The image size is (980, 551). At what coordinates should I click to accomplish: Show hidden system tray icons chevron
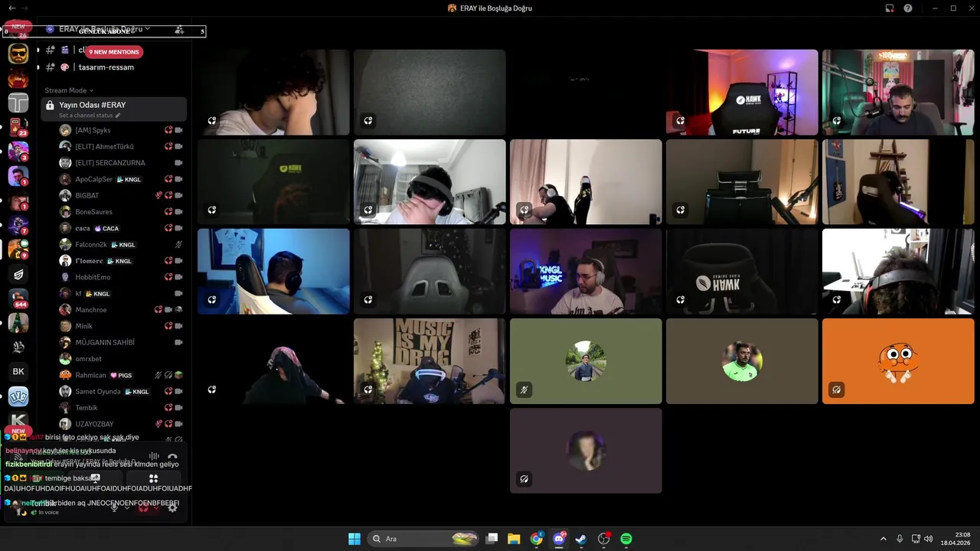pos(884,539)
